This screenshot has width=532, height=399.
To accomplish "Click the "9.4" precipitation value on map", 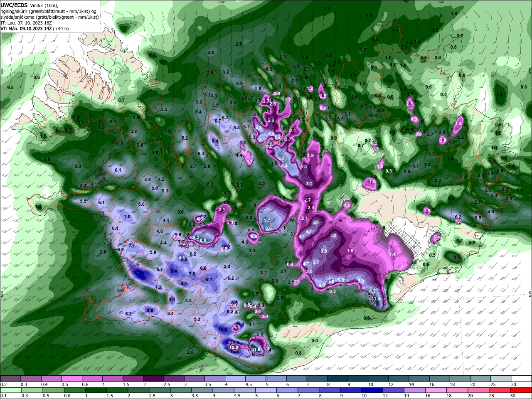I will coord(174,271).
